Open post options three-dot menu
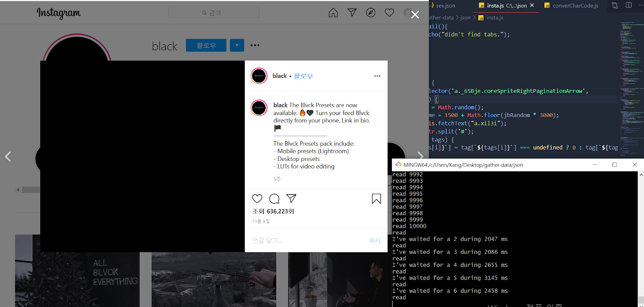Image resolution: width=644 pixels, height=307 pixels. (x=377, y=76)
